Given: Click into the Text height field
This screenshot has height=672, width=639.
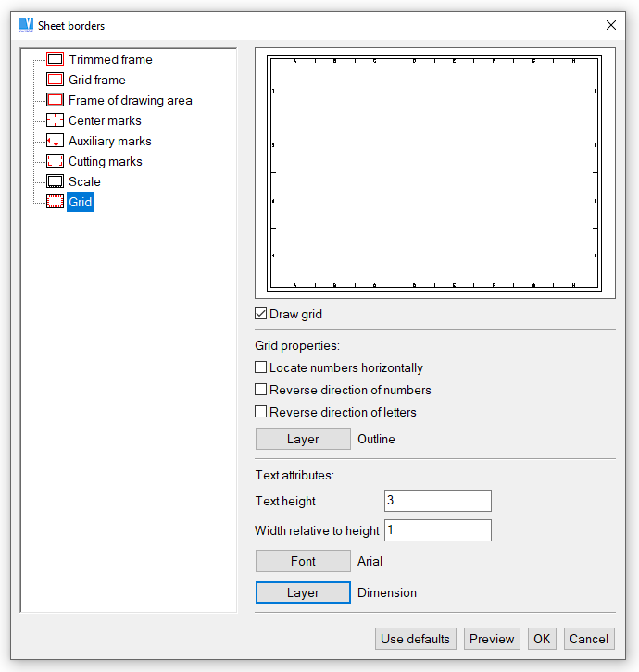Looking at the screenshot, I should click(437, 501).
